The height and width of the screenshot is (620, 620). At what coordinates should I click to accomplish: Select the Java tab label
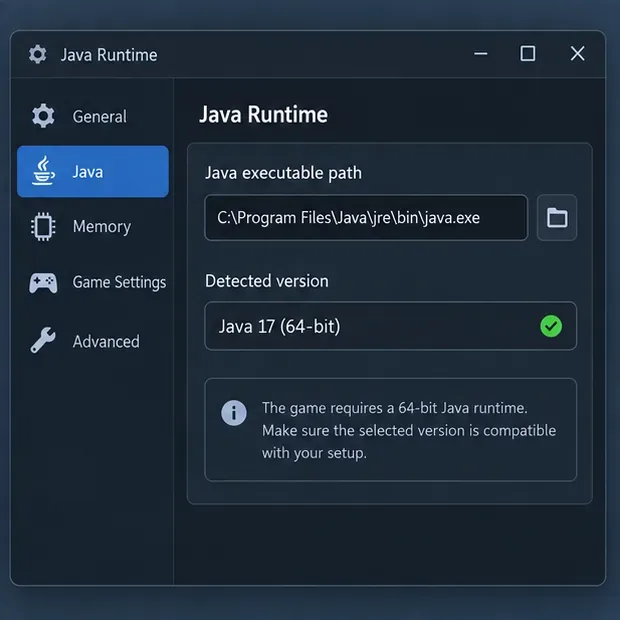coord(88,172)
